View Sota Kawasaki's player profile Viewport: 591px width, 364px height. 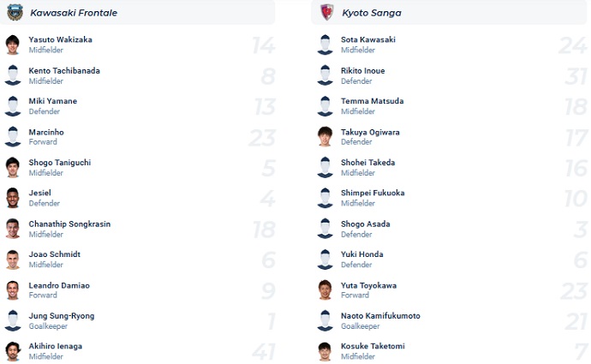pos(368,39)
